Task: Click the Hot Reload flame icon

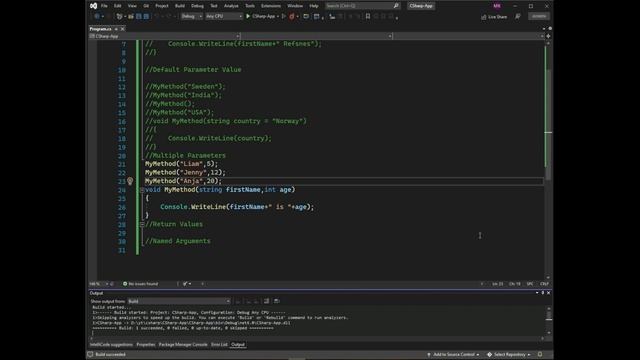Action: pos(292,16)
